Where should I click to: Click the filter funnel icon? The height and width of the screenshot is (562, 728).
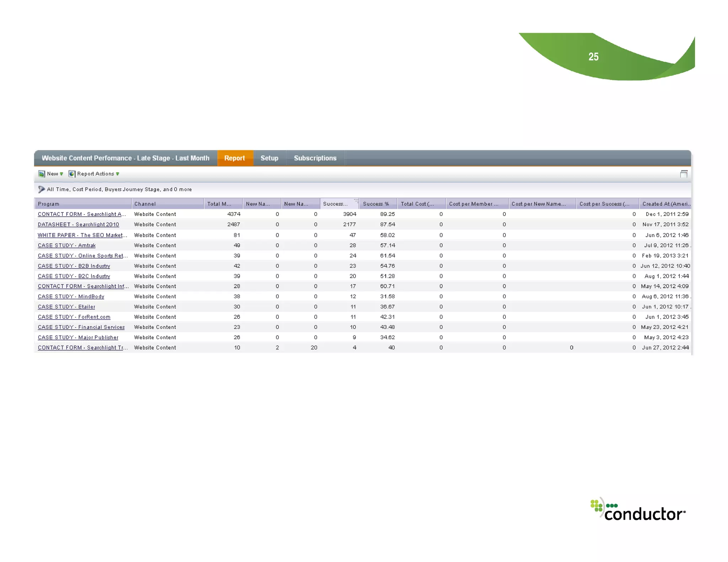pos(41,189)
